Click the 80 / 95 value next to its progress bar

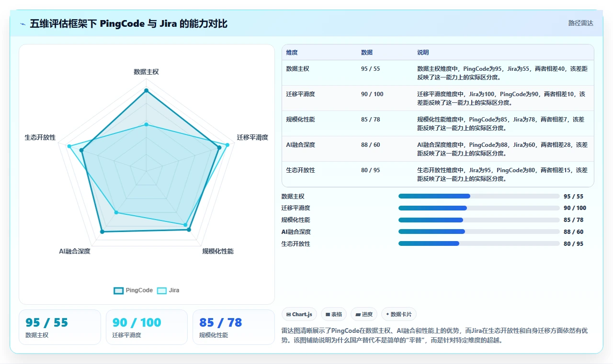(574, 243)
